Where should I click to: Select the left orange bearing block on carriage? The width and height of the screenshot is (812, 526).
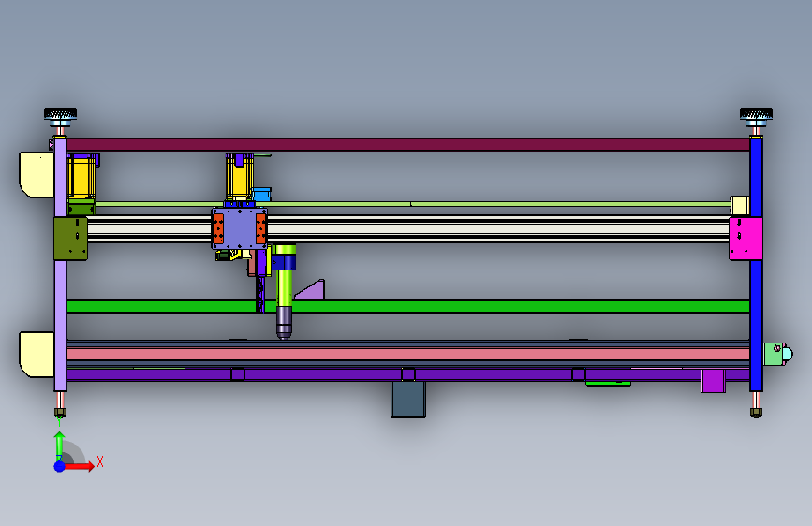coord(218,228)
